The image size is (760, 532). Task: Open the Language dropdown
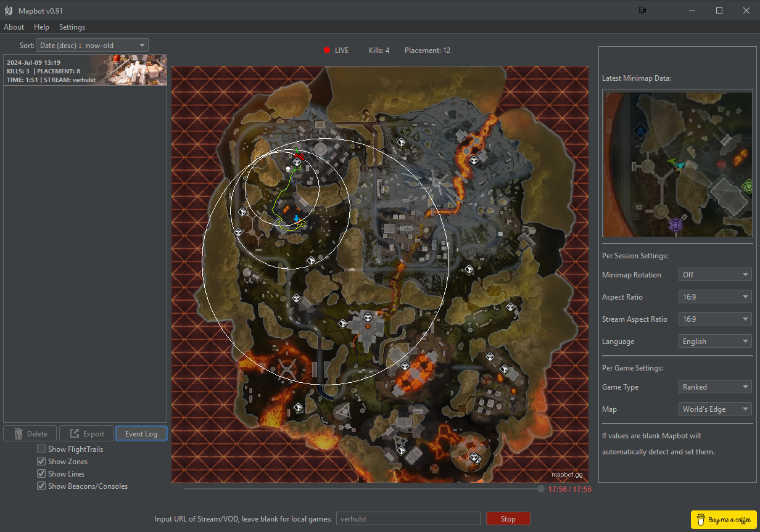pyautogui.click(x=714, y=341)
